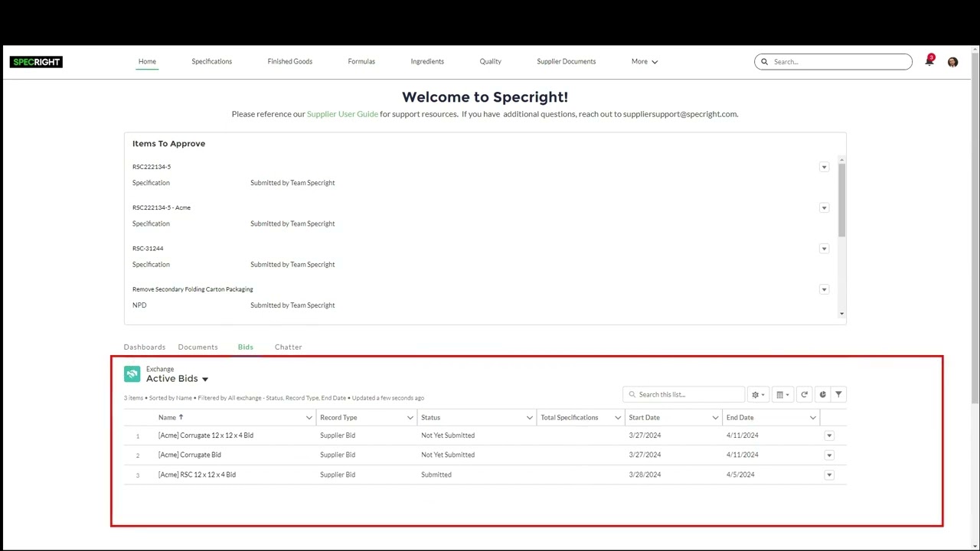
Task: Open the RSC222134-5 - Acme item
Action: pos(162,208)
